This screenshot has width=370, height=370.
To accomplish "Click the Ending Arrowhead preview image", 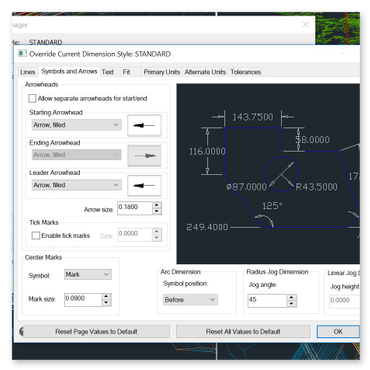I will tap(144, 155).
